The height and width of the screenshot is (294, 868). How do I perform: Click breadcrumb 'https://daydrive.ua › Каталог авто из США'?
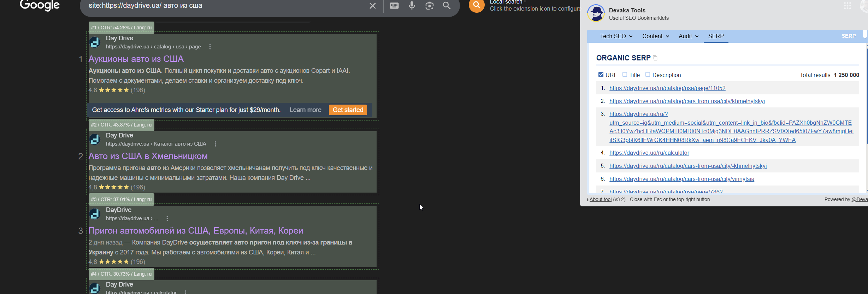(156, 144)
